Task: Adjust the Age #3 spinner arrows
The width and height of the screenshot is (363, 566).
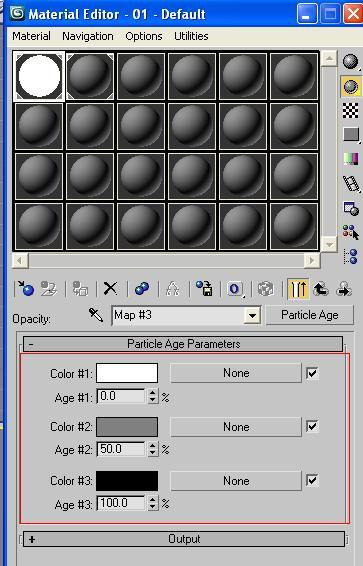Action: [x=153, y=503]
